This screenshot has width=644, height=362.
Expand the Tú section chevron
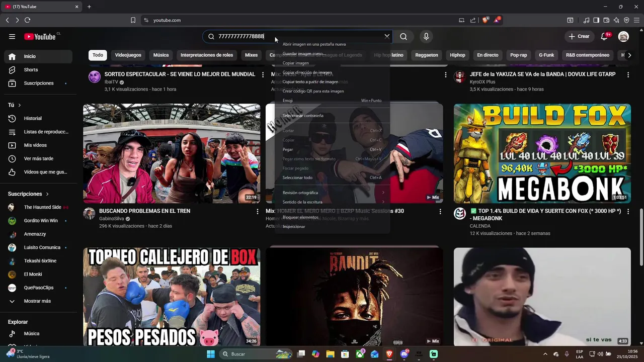(x=20, y=105)
